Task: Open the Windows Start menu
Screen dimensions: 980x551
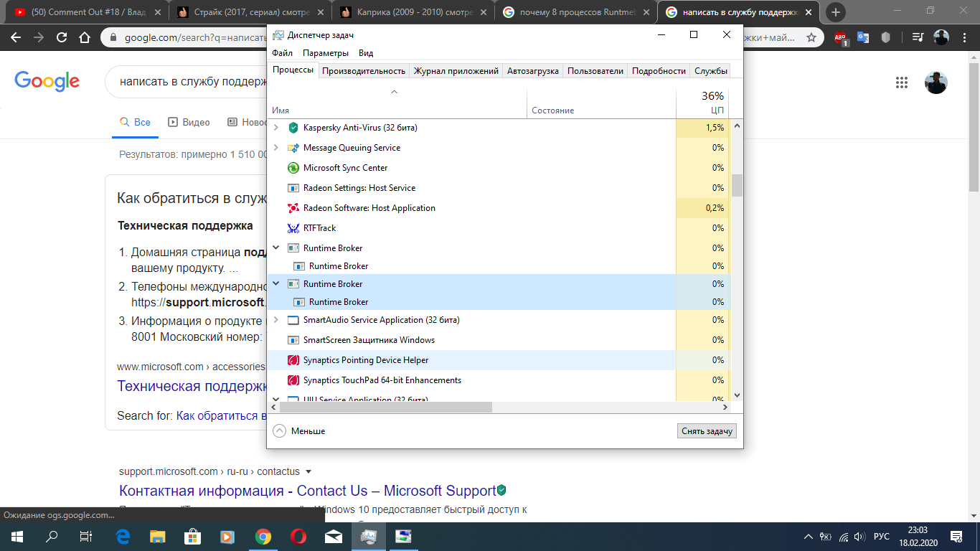Action: tap(17, 536)
